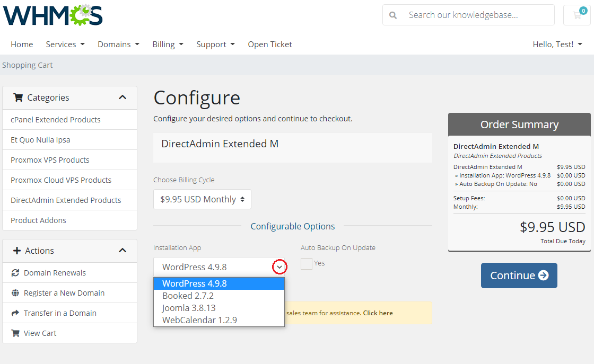
Task: Collapse the Actions panel
Action: pos(123,251)
